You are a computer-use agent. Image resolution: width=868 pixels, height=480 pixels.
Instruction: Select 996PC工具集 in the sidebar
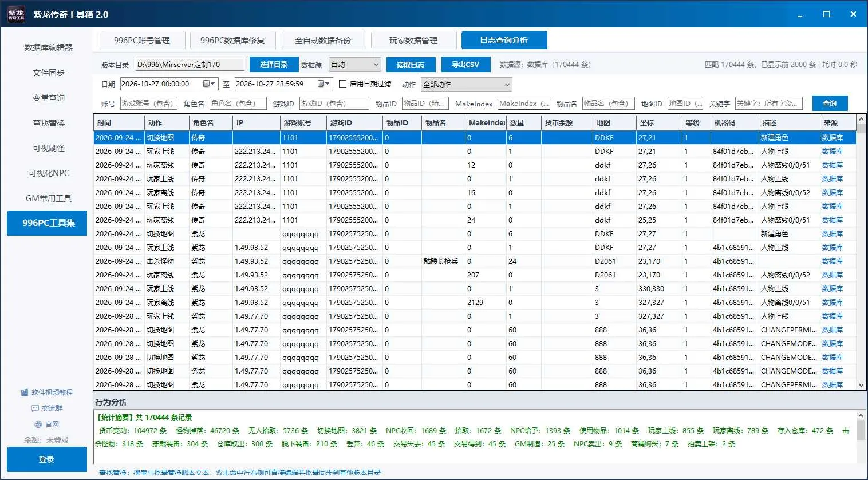[47, 223]
